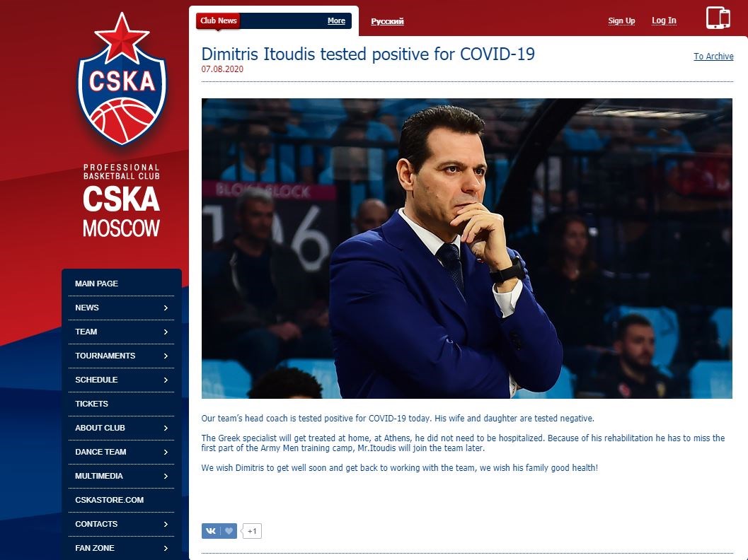Screen dimensions: 748x560
Task: Click the Sign Up link
Action: point(621,21)
